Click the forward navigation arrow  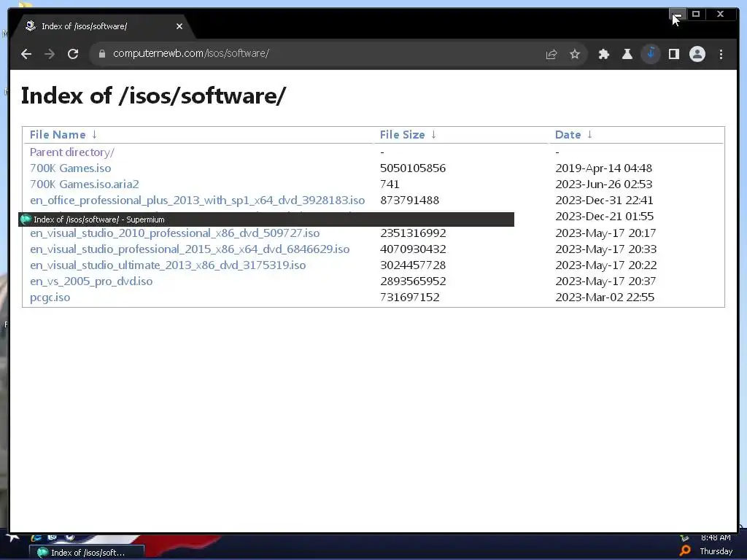(50, 54)
